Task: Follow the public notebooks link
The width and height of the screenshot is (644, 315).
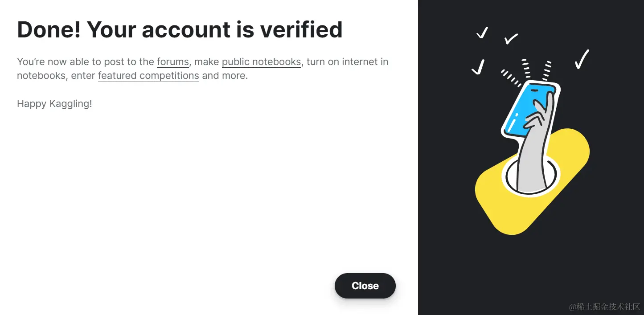Action: pos(261,62)
